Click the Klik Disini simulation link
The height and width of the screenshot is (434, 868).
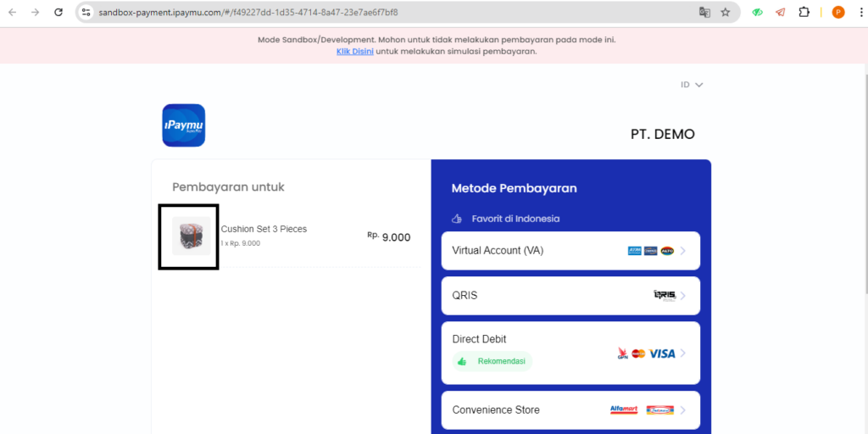coord(354,52)
